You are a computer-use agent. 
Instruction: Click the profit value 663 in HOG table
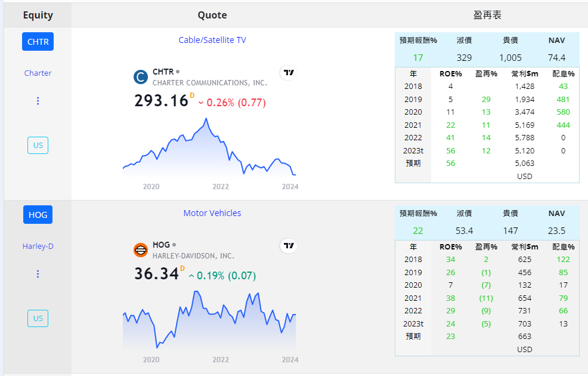coord(525,336)
